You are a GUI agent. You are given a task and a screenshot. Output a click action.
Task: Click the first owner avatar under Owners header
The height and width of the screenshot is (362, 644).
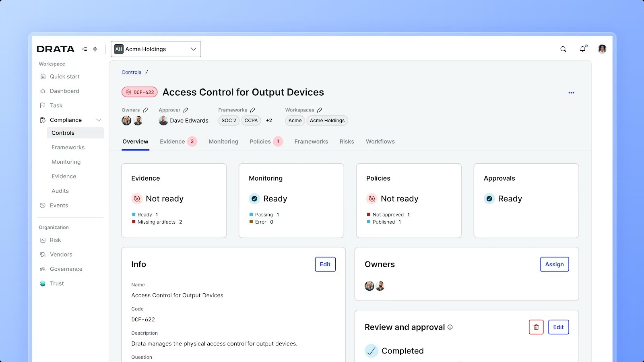coord(126,121)
